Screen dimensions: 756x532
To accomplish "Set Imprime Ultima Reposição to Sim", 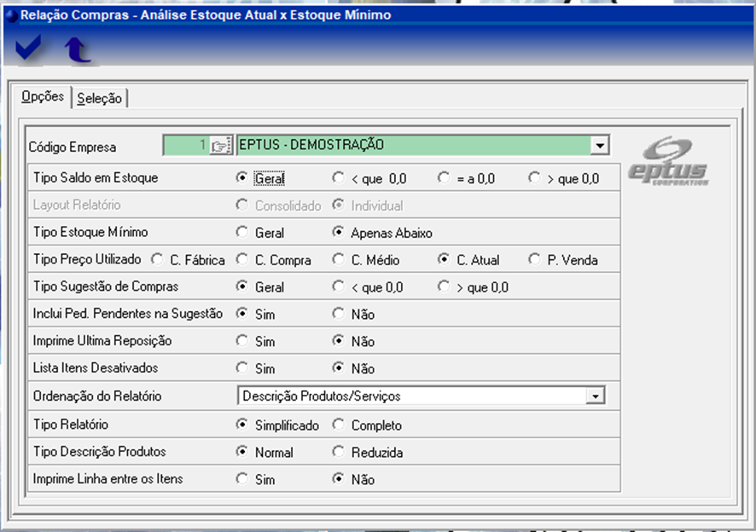I will coord(241,341).
